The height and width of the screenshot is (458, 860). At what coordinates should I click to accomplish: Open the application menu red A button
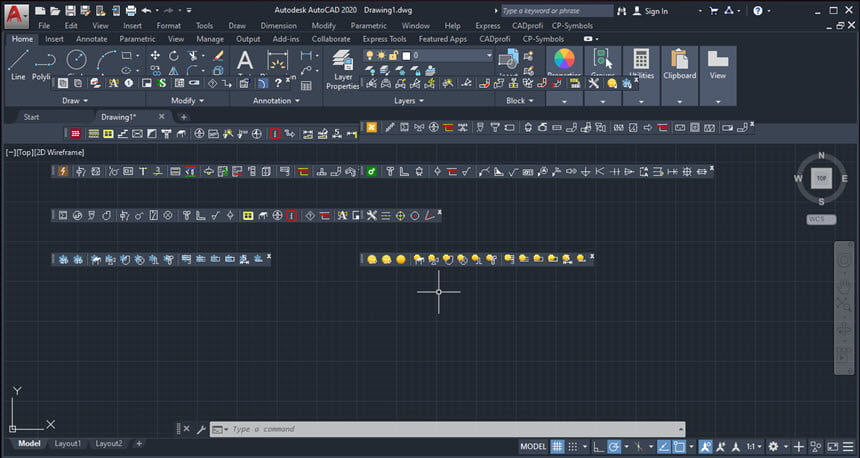16,15
